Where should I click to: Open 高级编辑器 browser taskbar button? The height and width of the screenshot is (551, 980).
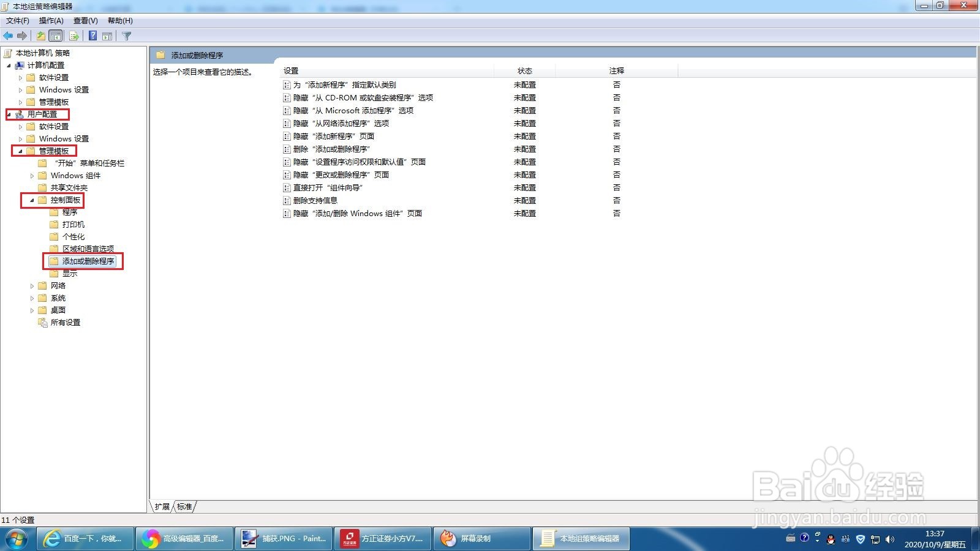click(x=185, y=539)
